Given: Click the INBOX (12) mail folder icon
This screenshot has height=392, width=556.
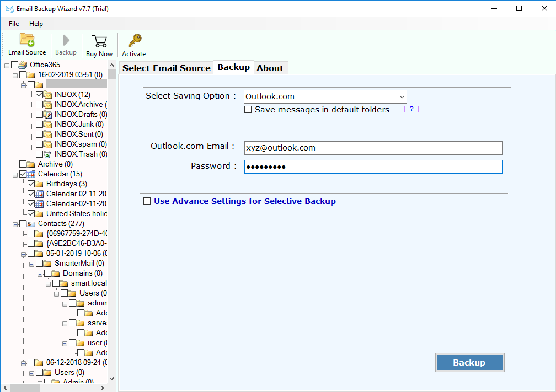Looking at the screenshot, I should point(47,95).
